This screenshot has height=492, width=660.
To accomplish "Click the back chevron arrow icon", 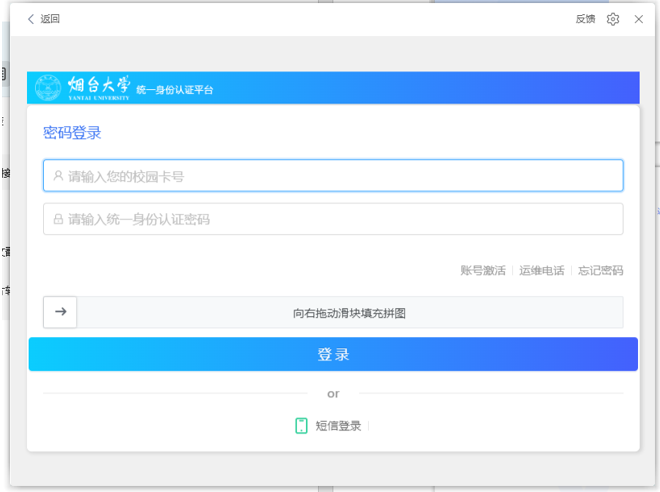I will point(31,19).
